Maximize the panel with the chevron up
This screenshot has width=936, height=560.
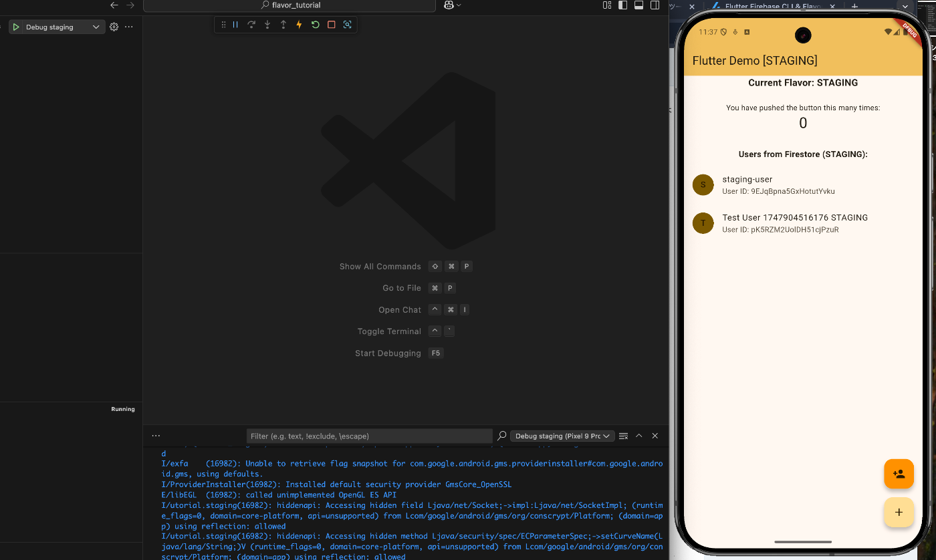pos(639,436)
